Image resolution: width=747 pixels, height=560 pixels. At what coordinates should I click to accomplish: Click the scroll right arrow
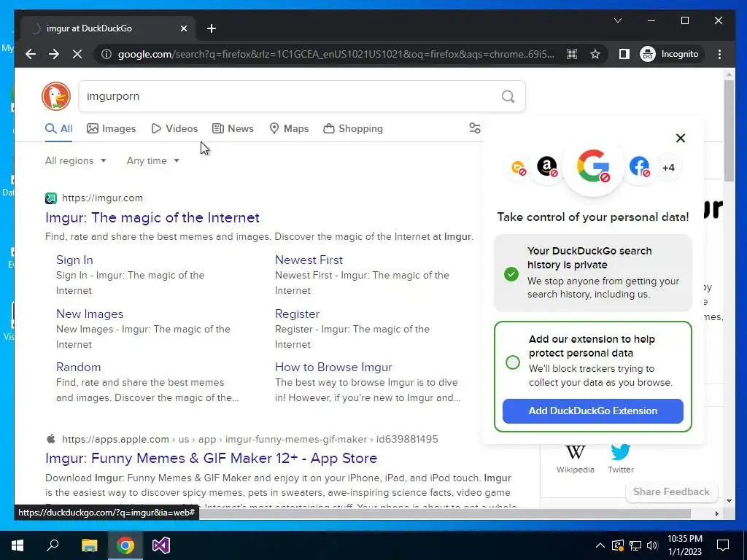pyautogui.click(x=717, y=514)
